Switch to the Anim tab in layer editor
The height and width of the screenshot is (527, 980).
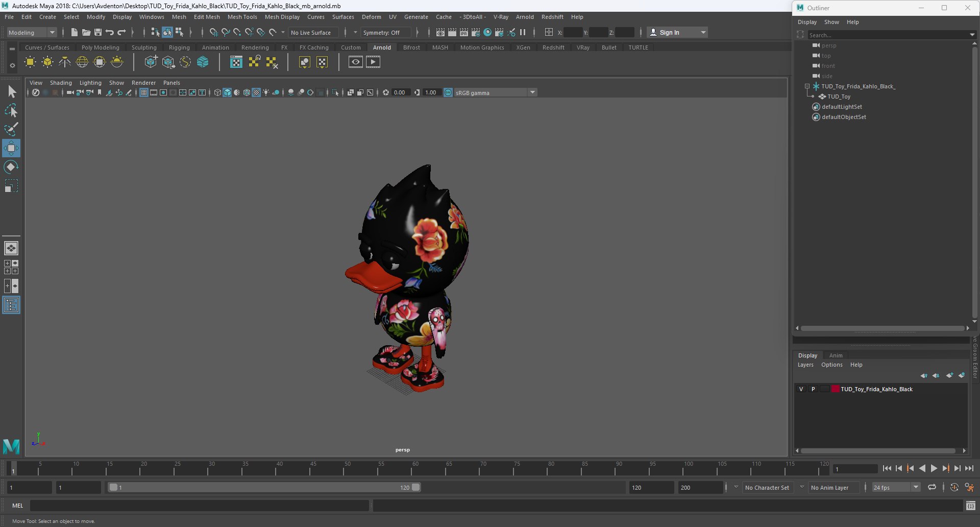click(836, 355)
